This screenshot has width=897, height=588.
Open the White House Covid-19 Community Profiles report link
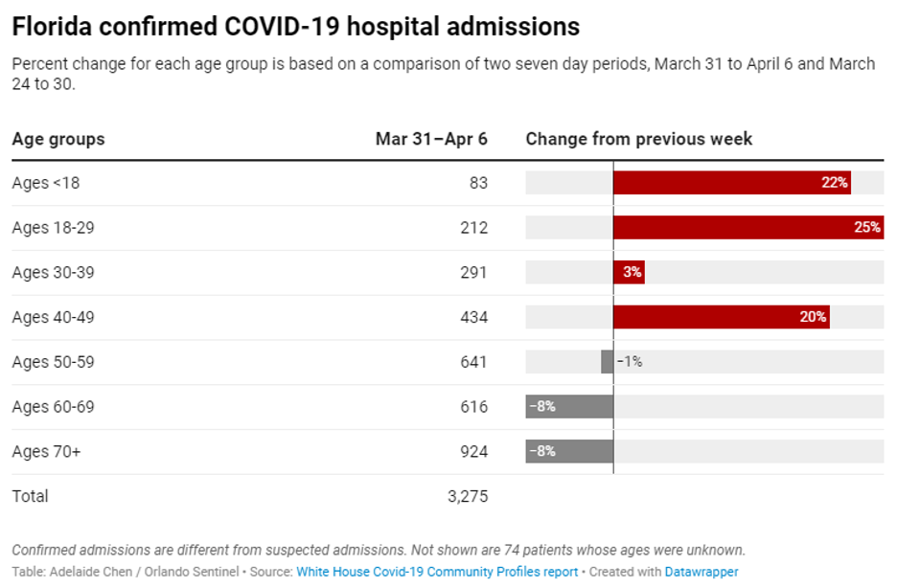tap(437, 572)
